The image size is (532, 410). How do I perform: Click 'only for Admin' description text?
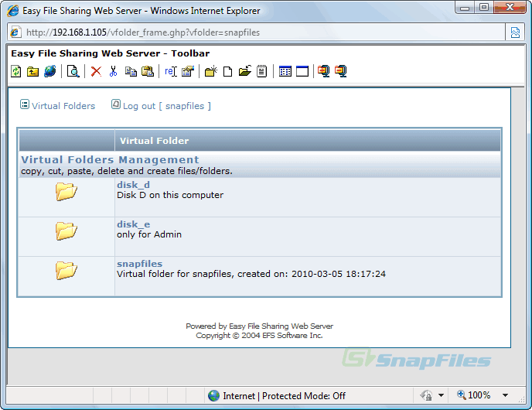pos(149,234)
